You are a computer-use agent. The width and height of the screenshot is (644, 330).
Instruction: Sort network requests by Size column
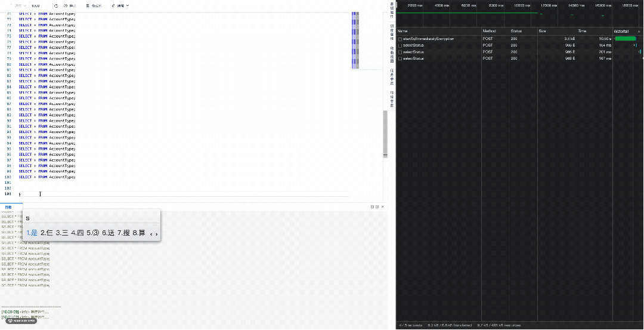(557, 31)
